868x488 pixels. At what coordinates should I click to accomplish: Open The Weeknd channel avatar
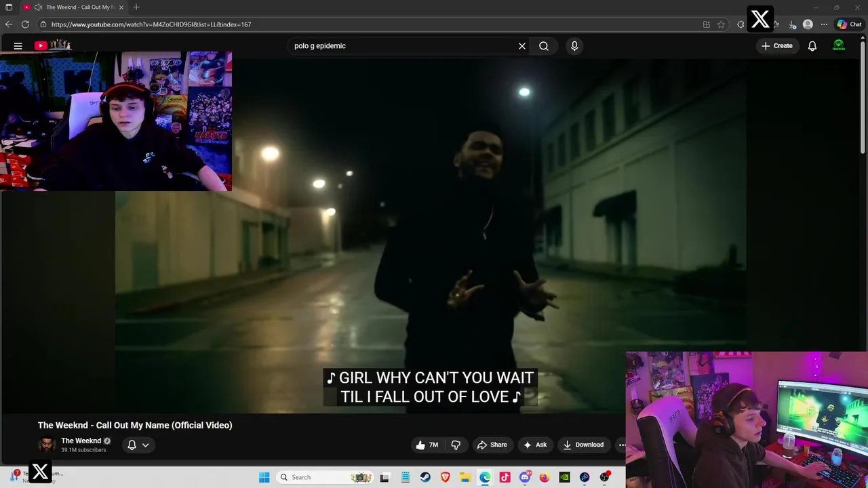click(47, 445)
